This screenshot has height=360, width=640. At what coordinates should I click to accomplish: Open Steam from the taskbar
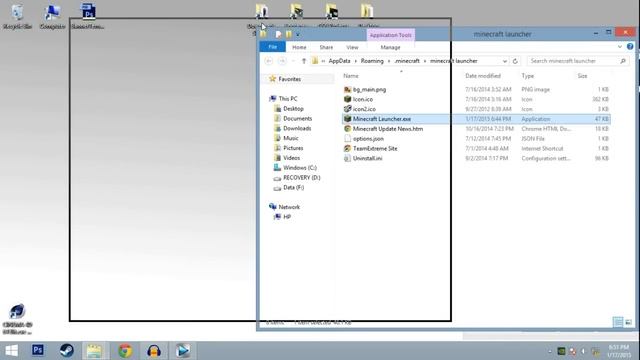tap(67, 350)
